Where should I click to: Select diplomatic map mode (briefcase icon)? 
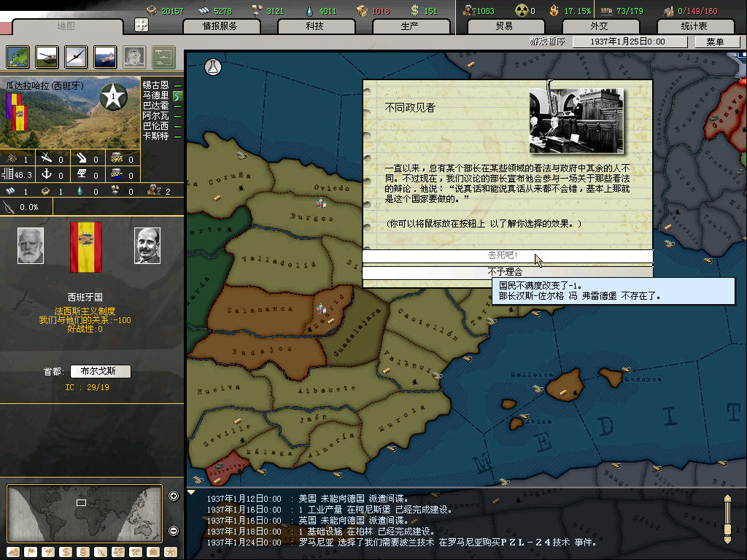[153, 552]
